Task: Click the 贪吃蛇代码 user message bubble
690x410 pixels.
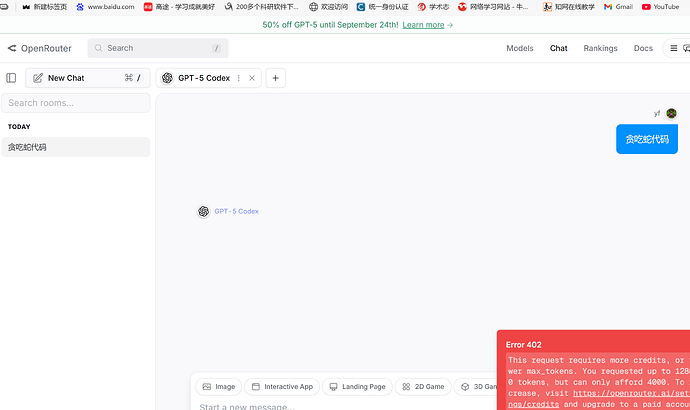Action: click(647, 139)
